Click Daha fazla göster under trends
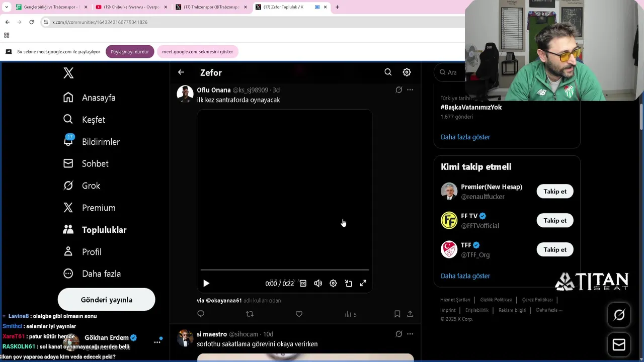 [465, 137]
